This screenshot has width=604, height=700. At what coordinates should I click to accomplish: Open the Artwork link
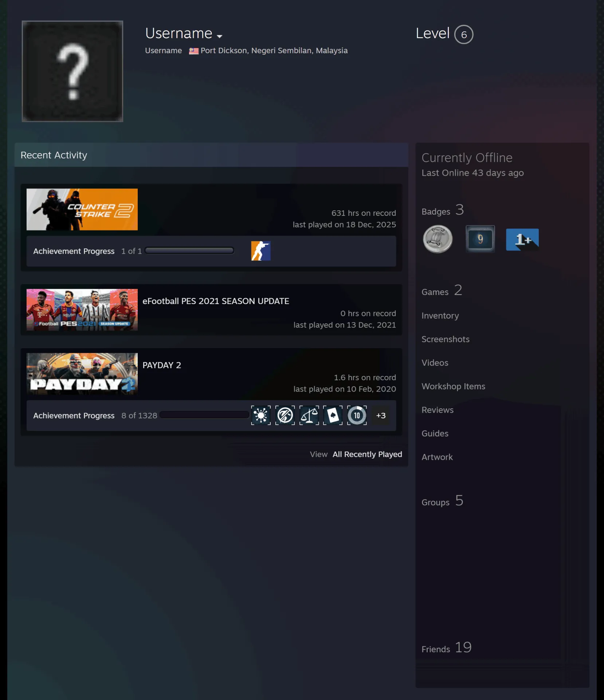point(437,457)
